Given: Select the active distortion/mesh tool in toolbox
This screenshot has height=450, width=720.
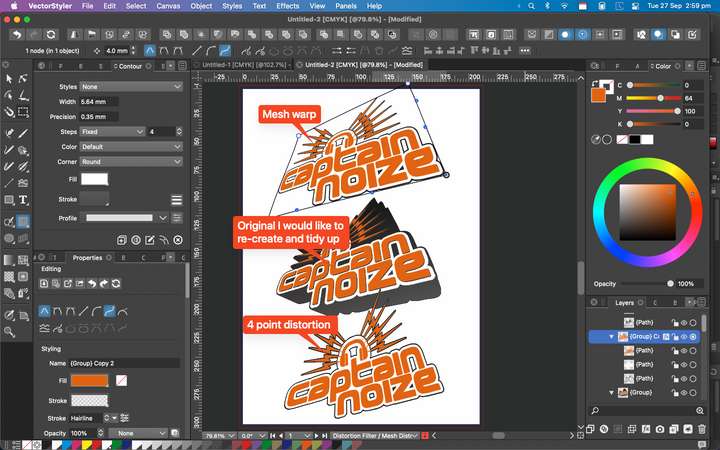Looking at the screenshot, I should click(x=23, y=222).
